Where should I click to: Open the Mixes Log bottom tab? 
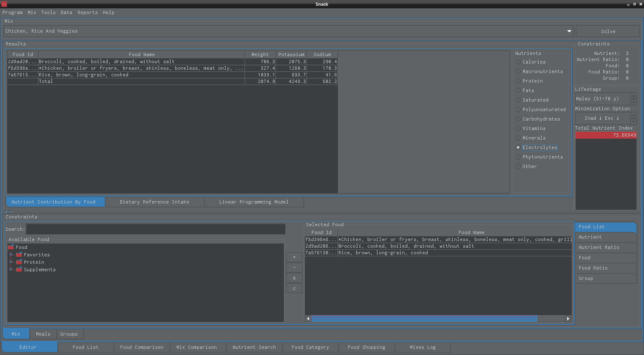(423, 347)
